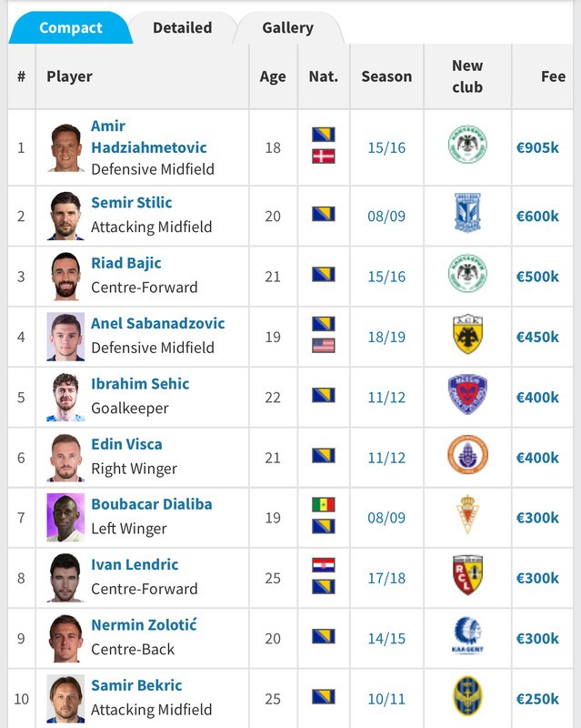Click the USA flag in Anel Sabanadzovic row
This screenshot has height=728, width=581.
[x=324, y=346]
